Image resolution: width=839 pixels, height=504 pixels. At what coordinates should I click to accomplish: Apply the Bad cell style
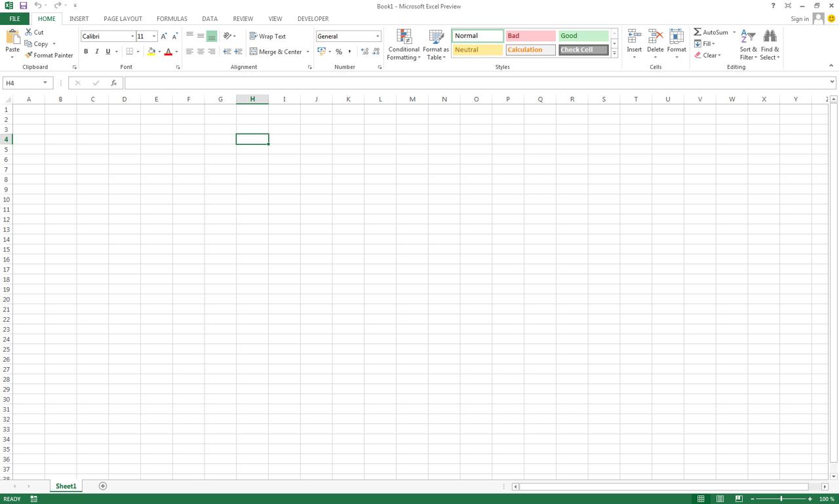pyautogui.click(x=530, y=36)
